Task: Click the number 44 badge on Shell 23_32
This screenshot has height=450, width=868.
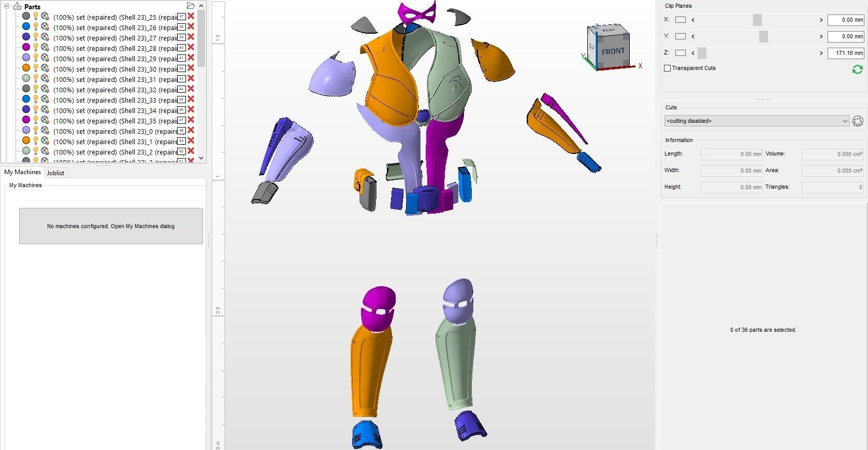Action: [x=181, y=89]
